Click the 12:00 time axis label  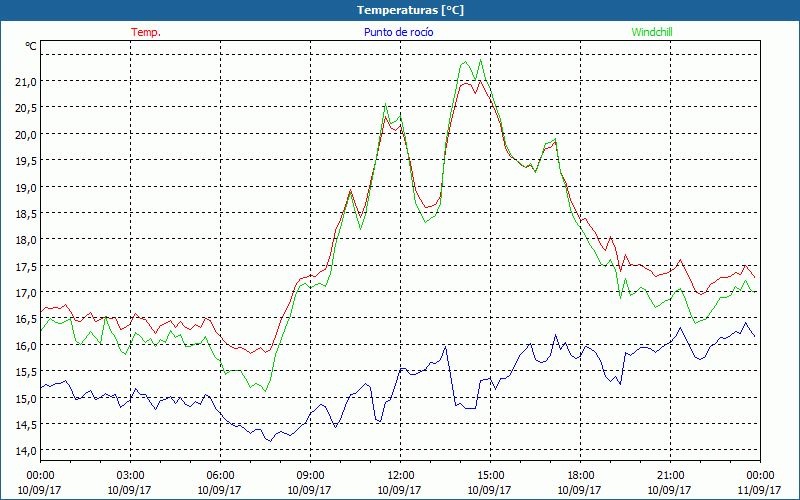[x=400, y=476]
